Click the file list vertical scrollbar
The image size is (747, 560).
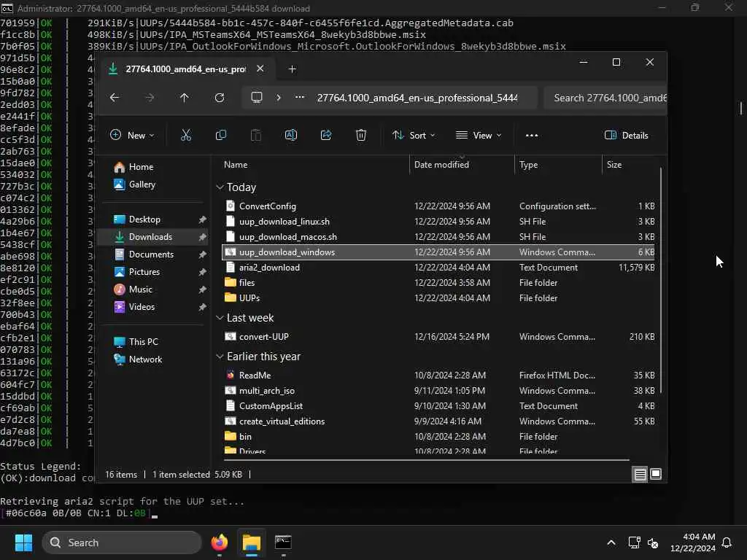661,281
